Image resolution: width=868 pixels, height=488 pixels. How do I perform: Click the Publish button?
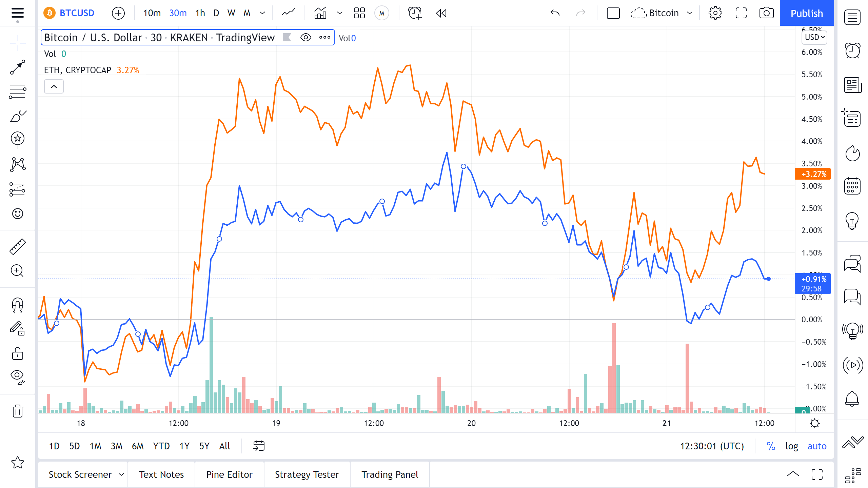click(x=807, y=13)
